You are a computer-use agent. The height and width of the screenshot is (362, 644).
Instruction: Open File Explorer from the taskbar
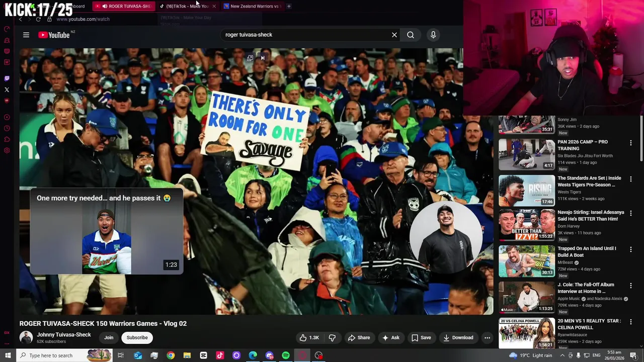pos(187,355)
